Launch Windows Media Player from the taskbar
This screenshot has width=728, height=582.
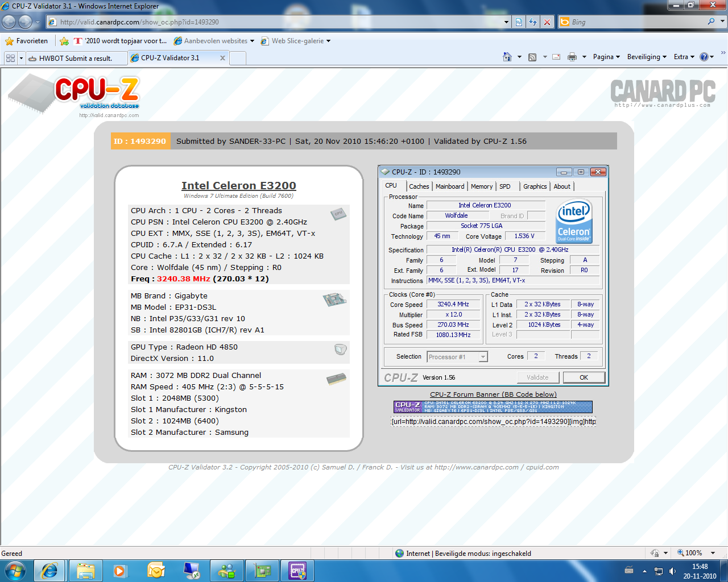pyautogui.click(x=120, y=571)
